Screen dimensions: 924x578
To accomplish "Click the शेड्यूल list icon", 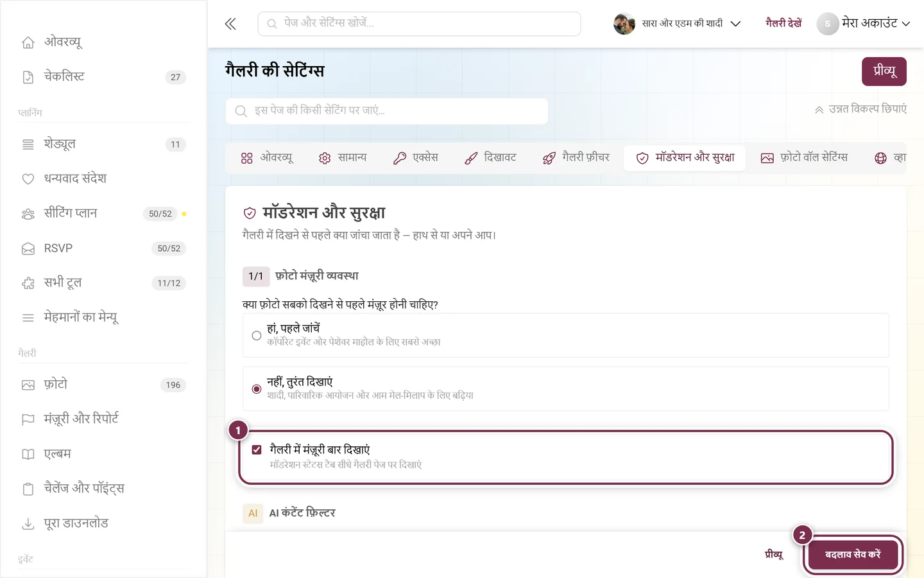I will point(28,144).
